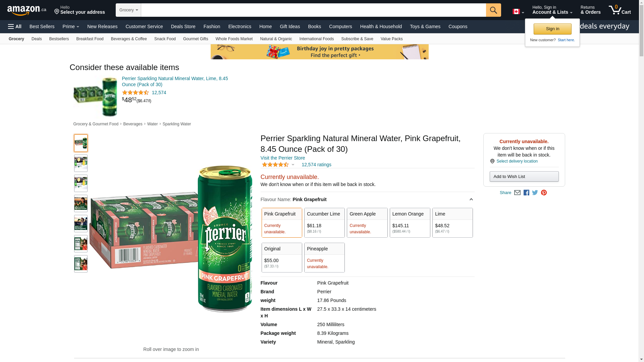Open the Electronics menu item

pos(239,26)
